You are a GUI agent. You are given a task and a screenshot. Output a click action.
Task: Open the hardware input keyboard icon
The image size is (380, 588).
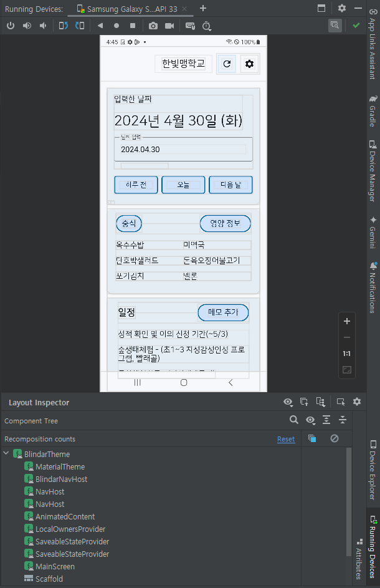click(190, 26)
